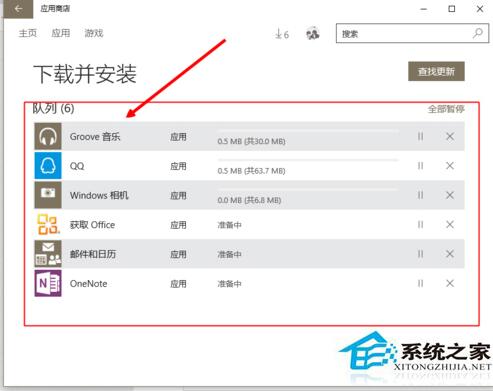Pause the QQ download
The width and height of the screenshot is (493, 391).
click(420, 166)
